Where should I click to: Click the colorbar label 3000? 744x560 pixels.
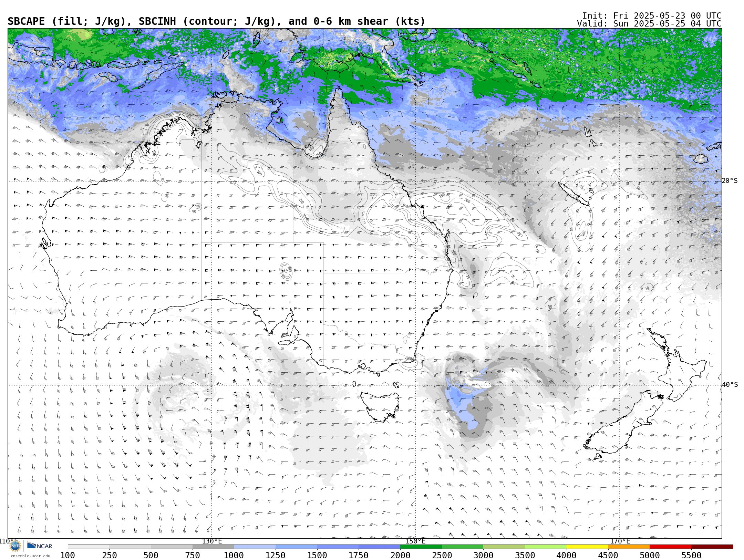(483, 556)
